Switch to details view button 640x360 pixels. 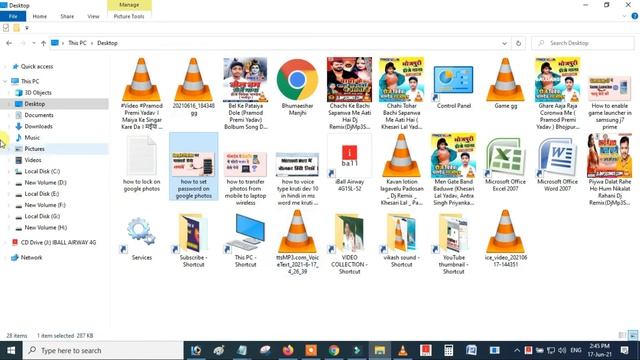tap(622, 336)
